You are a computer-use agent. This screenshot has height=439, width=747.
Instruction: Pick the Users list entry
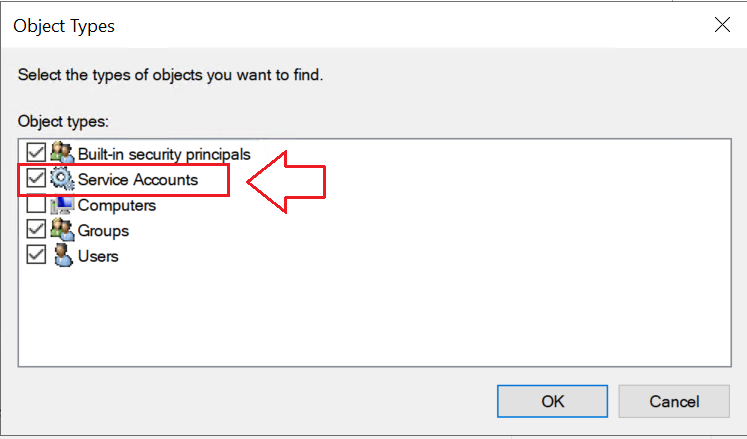(x=98, y=256)
